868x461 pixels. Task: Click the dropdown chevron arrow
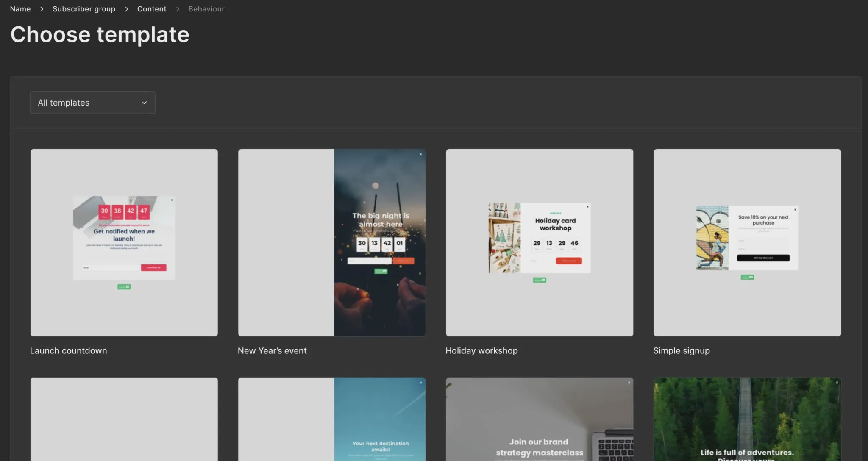point(144,103)
